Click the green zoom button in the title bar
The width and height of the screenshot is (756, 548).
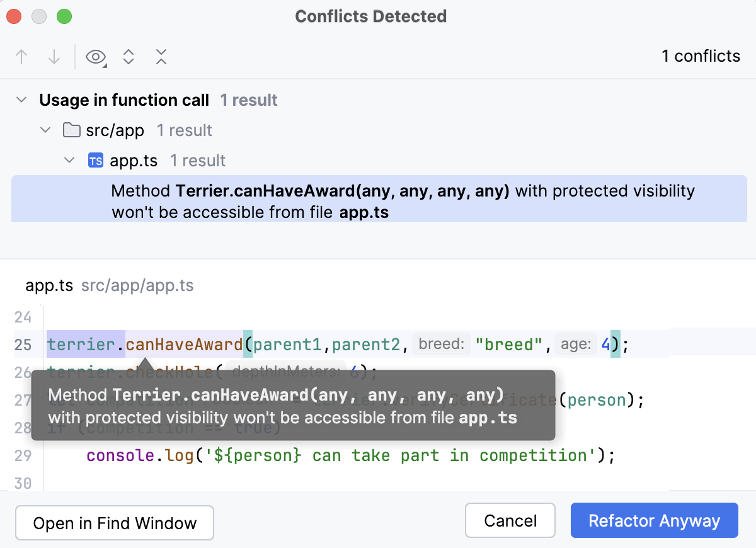pos(64,16)
